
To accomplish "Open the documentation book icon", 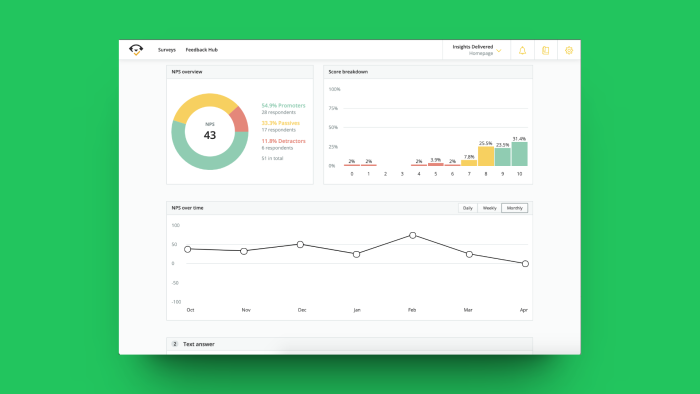I will [546, 50].
